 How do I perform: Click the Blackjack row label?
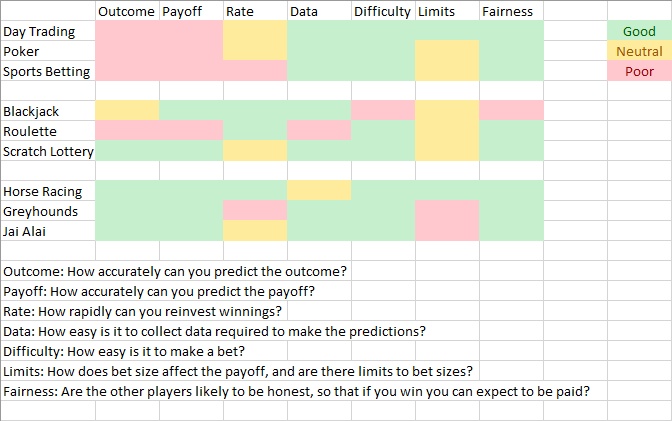(48, 111)
